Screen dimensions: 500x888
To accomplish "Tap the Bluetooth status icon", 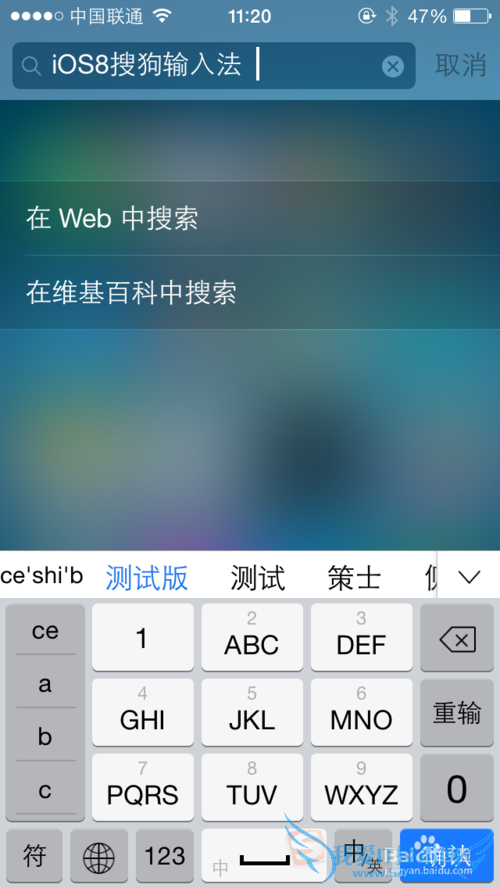I will [391, 16].
